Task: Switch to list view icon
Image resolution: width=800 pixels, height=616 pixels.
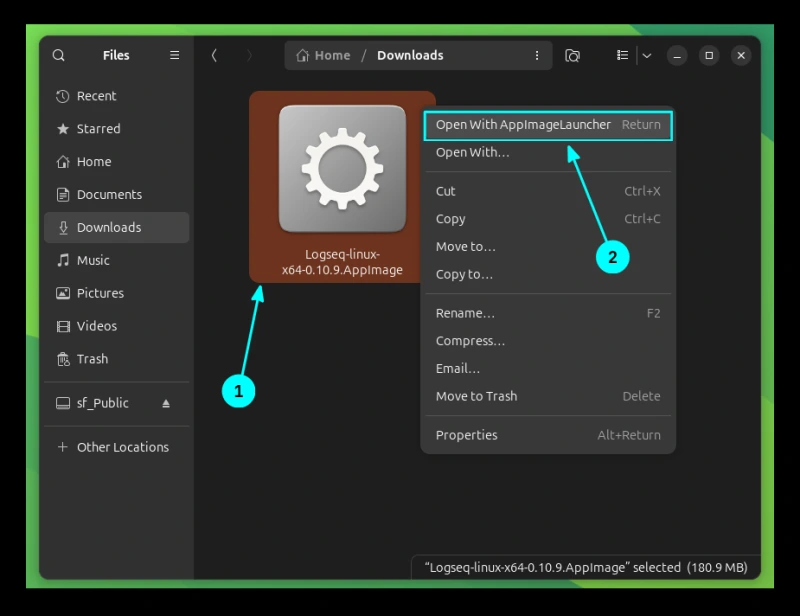Action: (x=622, y=56)
